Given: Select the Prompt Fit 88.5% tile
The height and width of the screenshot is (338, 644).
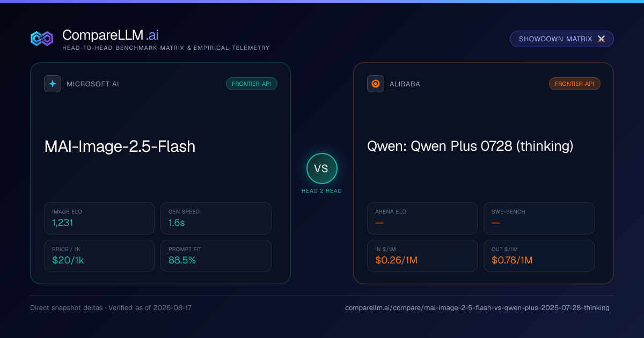Looking at the screenshot, I should click(216, 256).
